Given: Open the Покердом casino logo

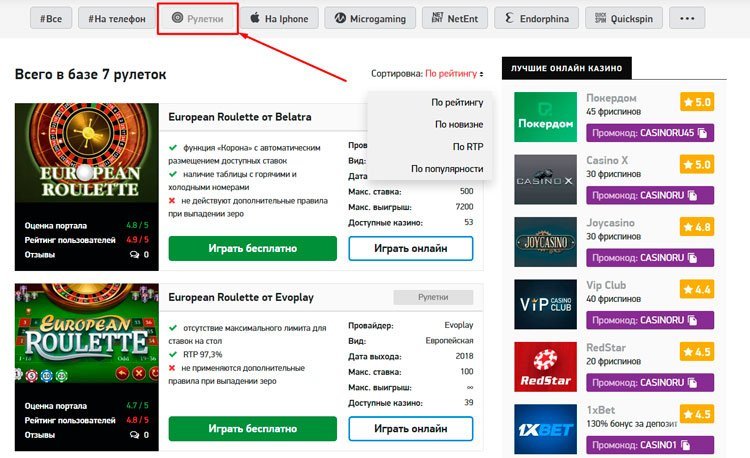Looking at the screenshot, I should (545, 117).
